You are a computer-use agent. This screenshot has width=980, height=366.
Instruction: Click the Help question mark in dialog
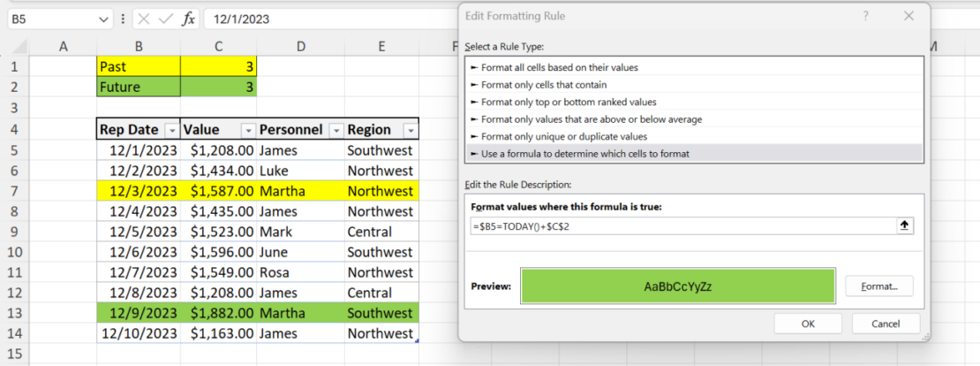(x=865, y=16)
